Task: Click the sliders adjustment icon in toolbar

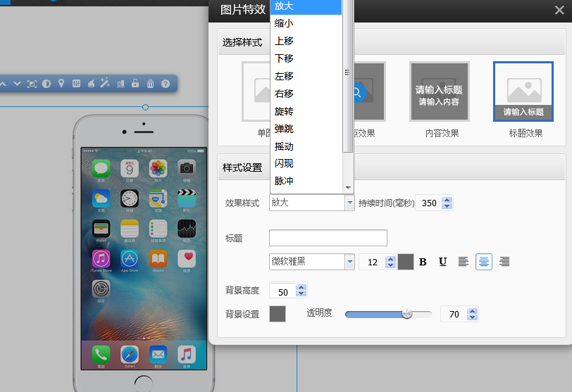Action: pyautogui.click(x=76, y=84)
